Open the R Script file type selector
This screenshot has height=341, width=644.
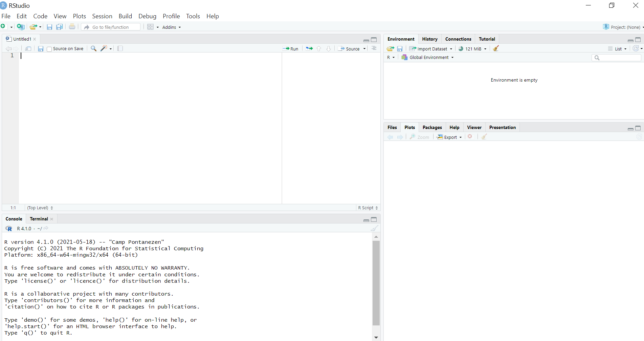[368, 208]
